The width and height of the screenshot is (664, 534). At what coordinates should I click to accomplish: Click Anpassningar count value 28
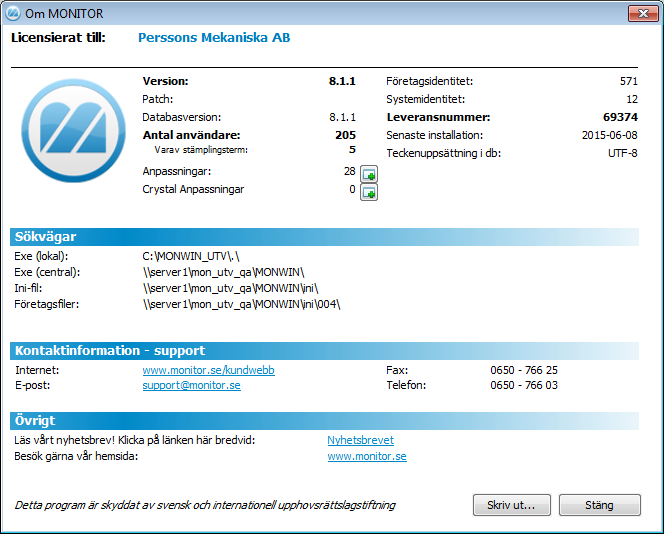pos(349,171)
